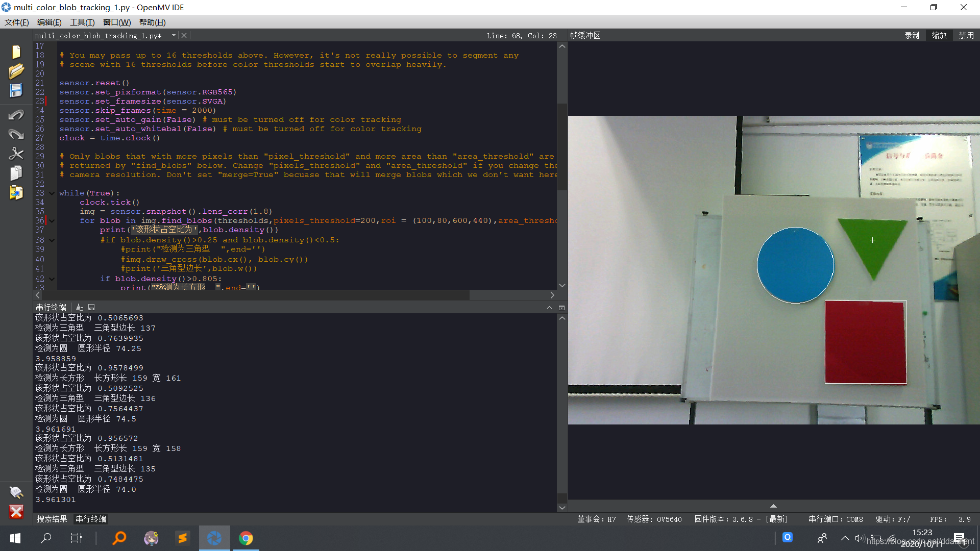The image size is (980, 551).
Task: Stop the running script with red X
Action: [16, 512]
